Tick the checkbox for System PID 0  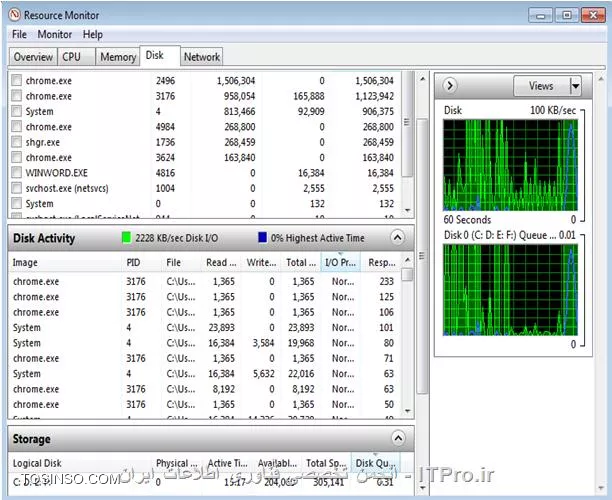pyautogui.click(x=16, y=203)
